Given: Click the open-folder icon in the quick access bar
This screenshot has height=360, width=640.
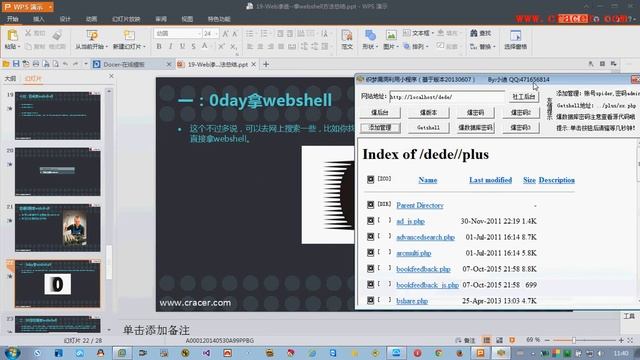Looking at the screenshot, I should point(6,64).
